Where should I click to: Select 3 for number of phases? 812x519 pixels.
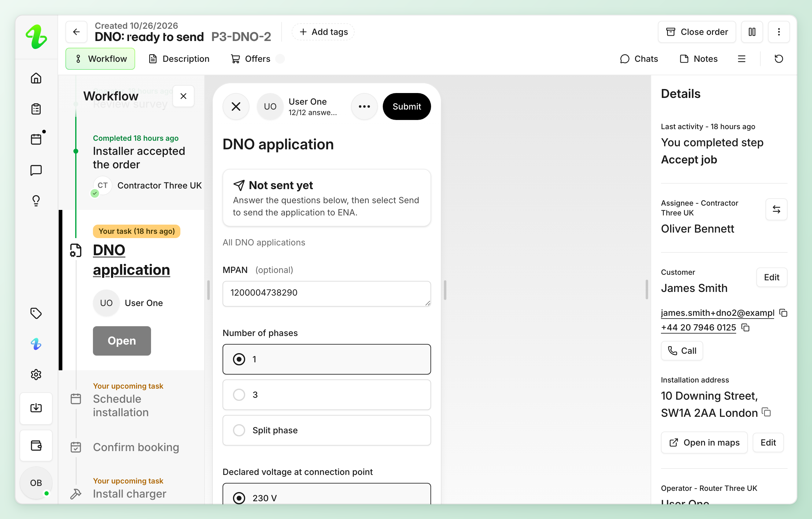pos(327,394)
